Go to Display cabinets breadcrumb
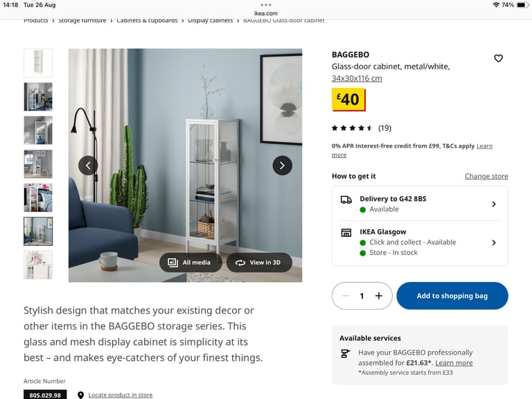 click(x=211, y=21)
